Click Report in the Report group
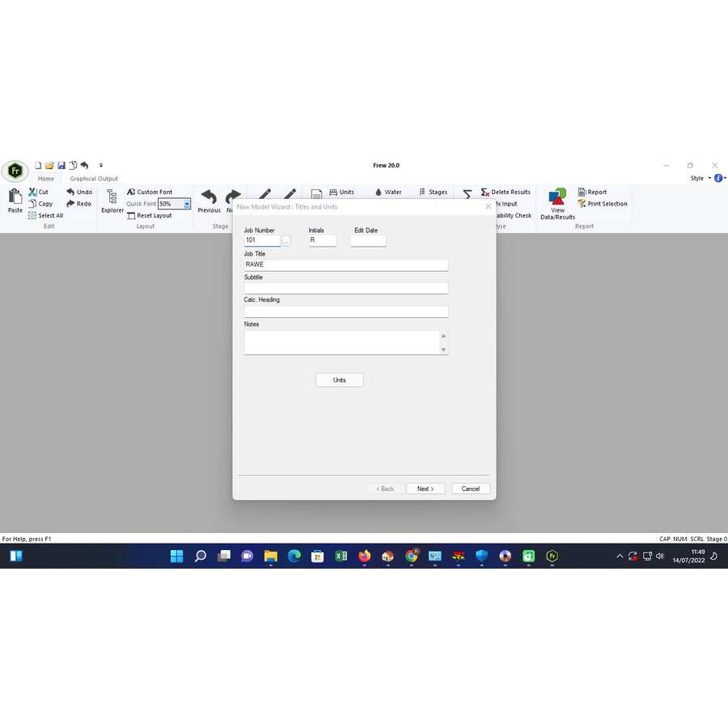Image resolution: width=728 pixels, height=728 pixels. 592,192
